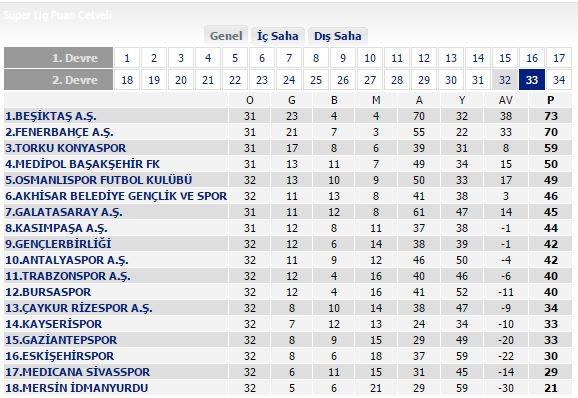
Task: Open FENERBAHÇE A.Ş. team page
Action: [x=59, y=132]
